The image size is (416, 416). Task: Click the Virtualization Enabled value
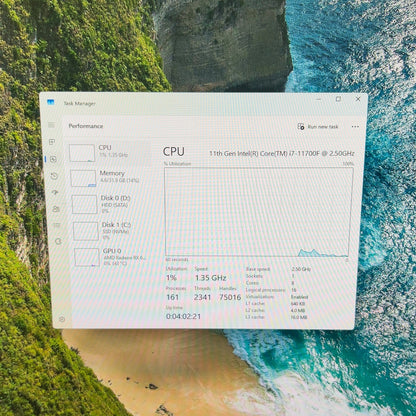299,297
